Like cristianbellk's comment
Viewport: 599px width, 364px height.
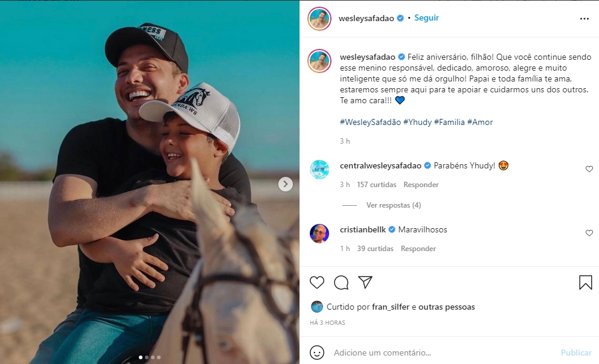pyautogui.click(x=589, y=233)
